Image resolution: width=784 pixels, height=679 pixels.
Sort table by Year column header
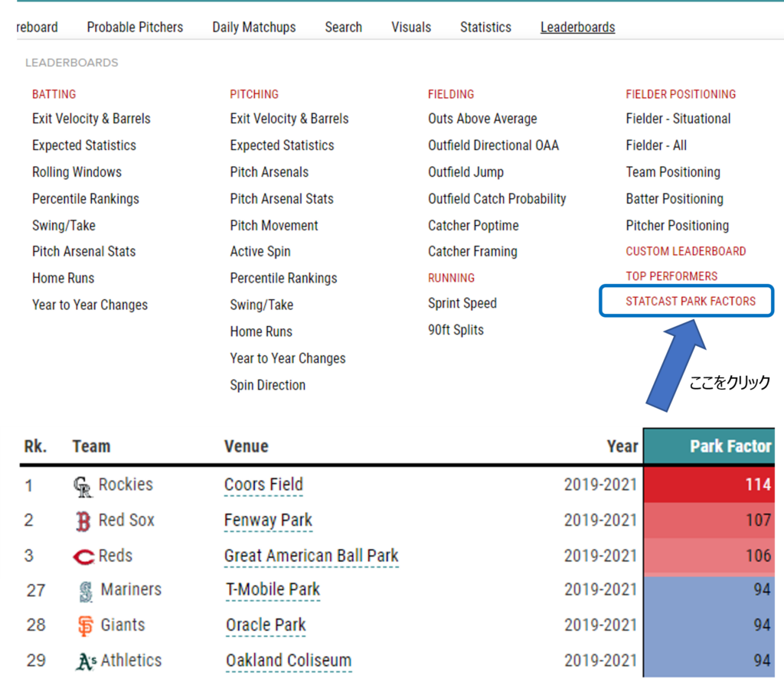622,446
